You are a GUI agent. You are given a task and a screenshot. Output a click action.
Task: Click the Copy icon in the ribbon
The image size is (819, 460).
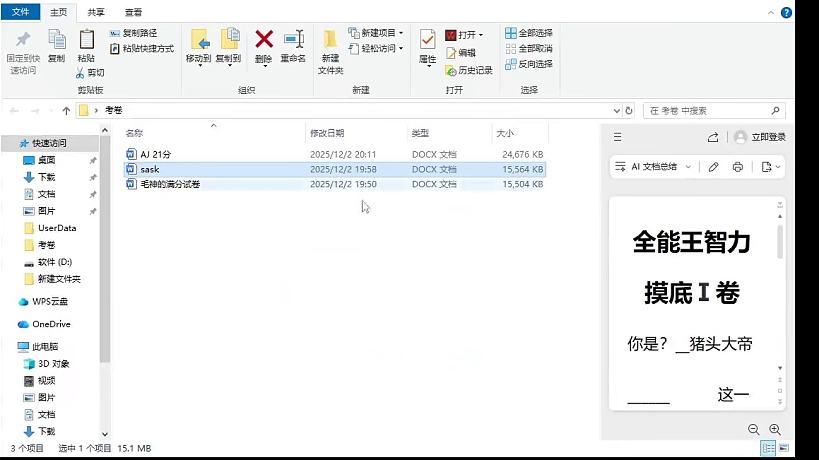pos(56,40)
